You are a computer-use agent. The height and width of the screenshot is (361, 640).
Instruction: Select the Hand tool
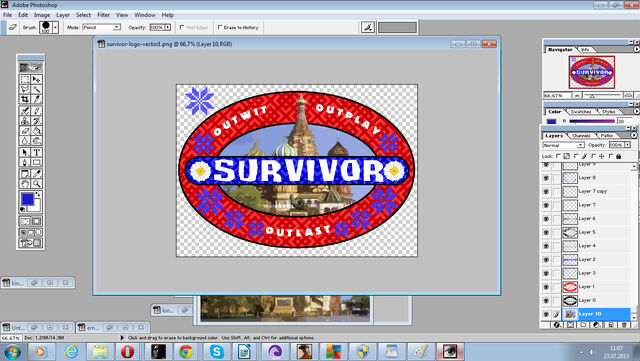(25, 184)
